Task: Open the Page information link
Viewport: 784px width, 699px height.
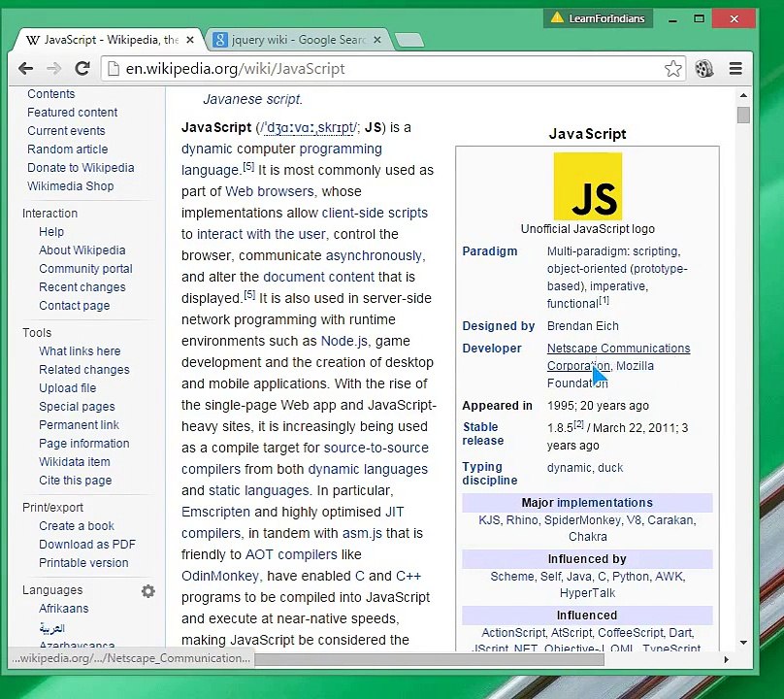Action: point(84,444)
